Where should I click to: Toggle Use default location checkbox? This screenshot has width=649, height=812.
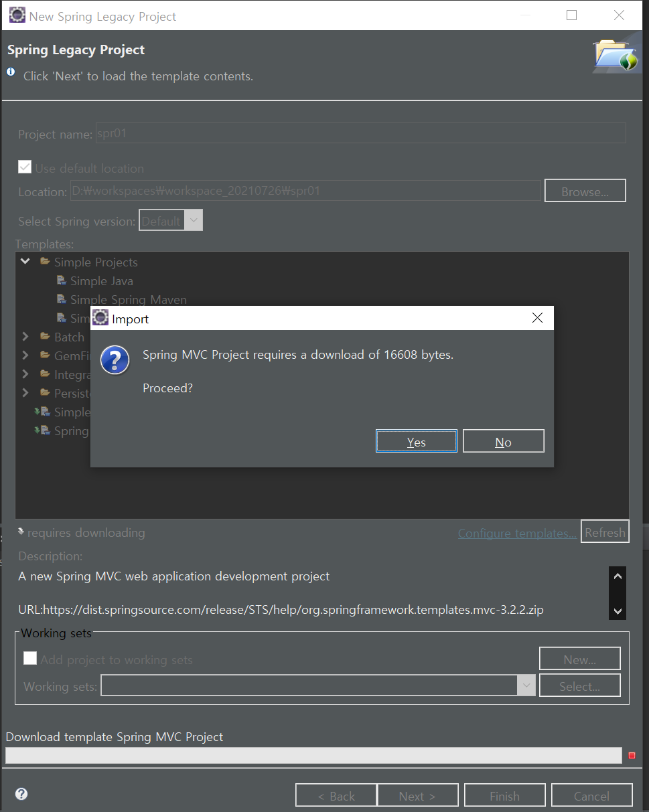pyautogui.click(x=25, y=167)
